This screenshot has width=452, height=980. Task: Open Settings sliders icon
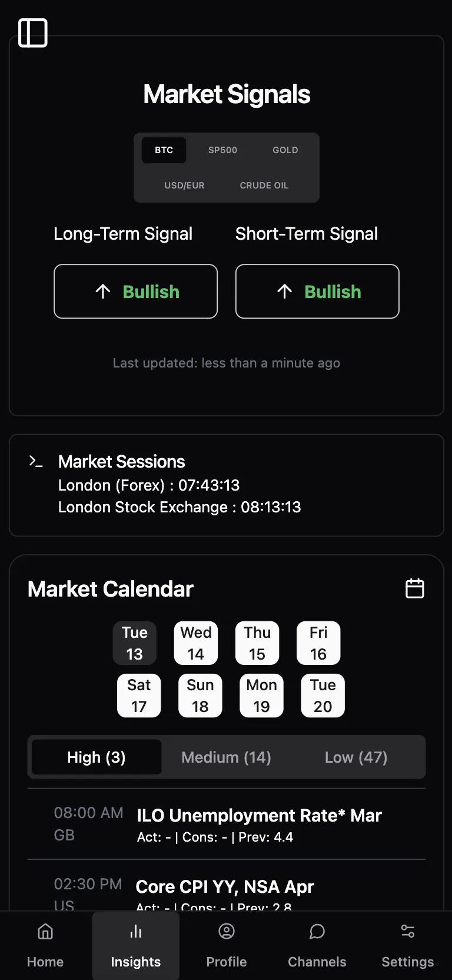coord(408,932)
